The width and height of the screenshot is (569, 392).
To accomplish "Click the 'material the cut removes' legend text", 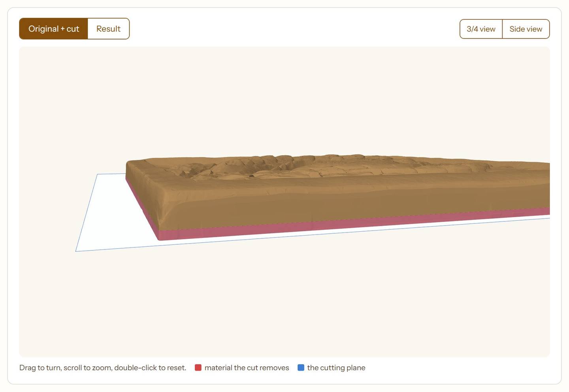I will point(247,368).
